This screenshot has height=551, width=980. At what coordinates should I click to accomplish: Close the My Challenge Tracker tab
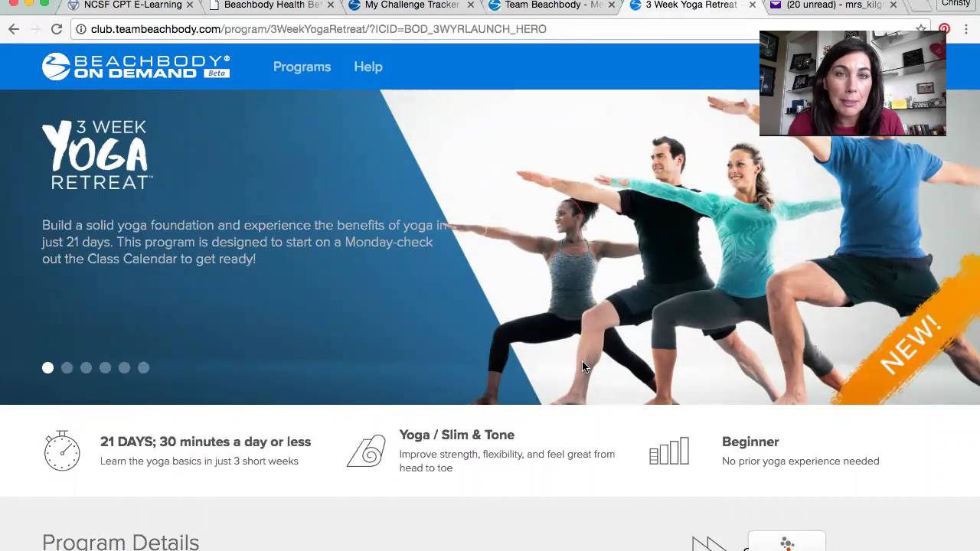[x=471, y=5]
